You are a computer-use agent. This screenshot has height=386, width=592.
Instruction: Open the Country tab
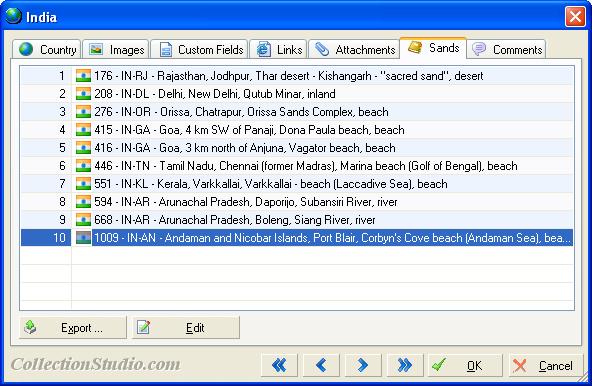pyautogui.click(x=47, y=49)
